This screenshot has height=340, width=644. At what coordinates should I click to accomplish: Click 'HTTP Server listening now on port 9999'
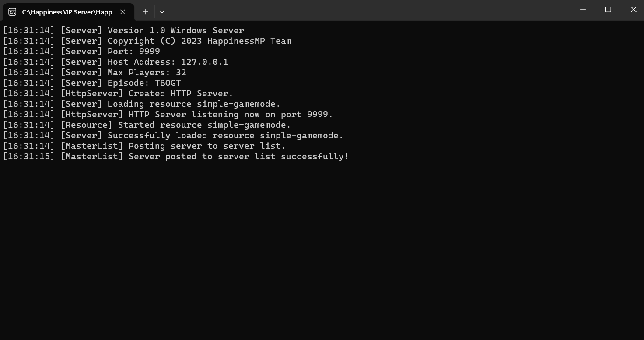(x=228, y=115)
